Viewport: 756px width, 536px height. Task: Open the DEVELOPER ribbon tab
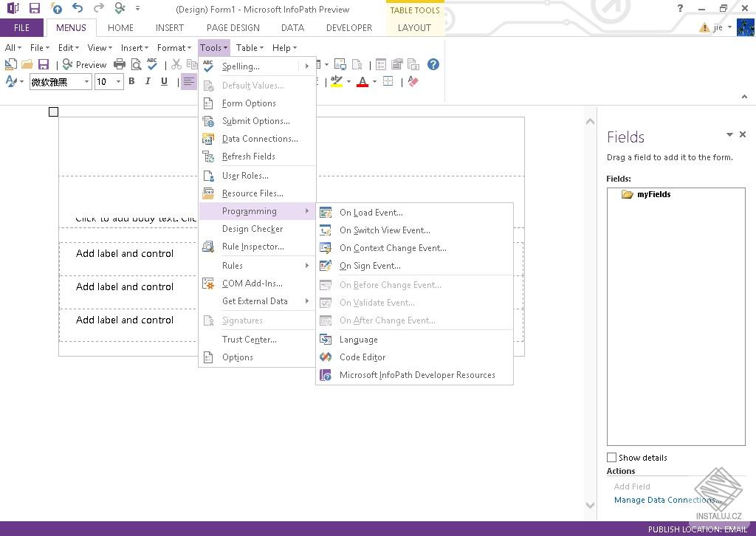coord(349,28)
